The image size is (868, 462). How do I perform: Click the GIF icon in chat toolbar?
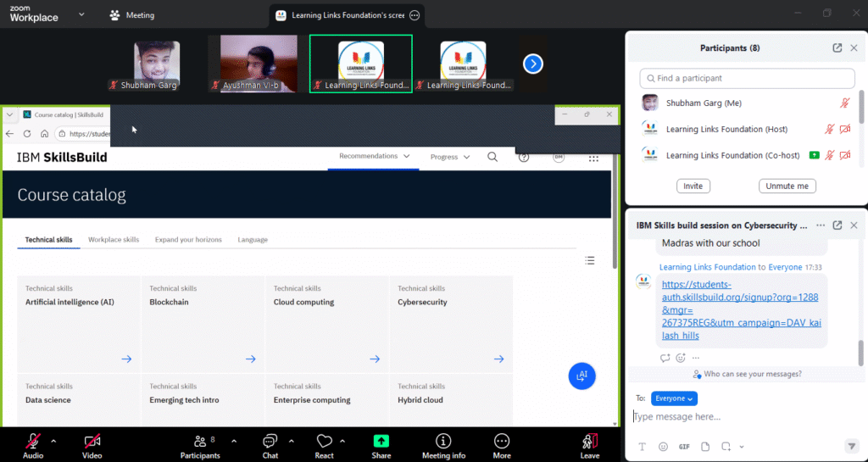[x=684, y=447]
